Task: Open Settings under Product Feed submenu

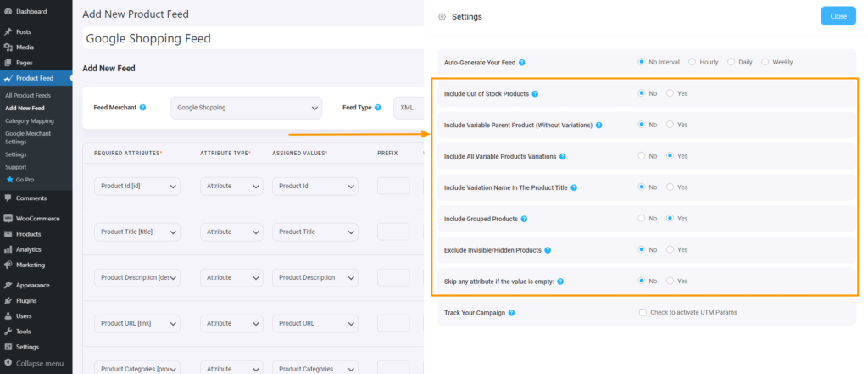Action: (x=15, y=154)
